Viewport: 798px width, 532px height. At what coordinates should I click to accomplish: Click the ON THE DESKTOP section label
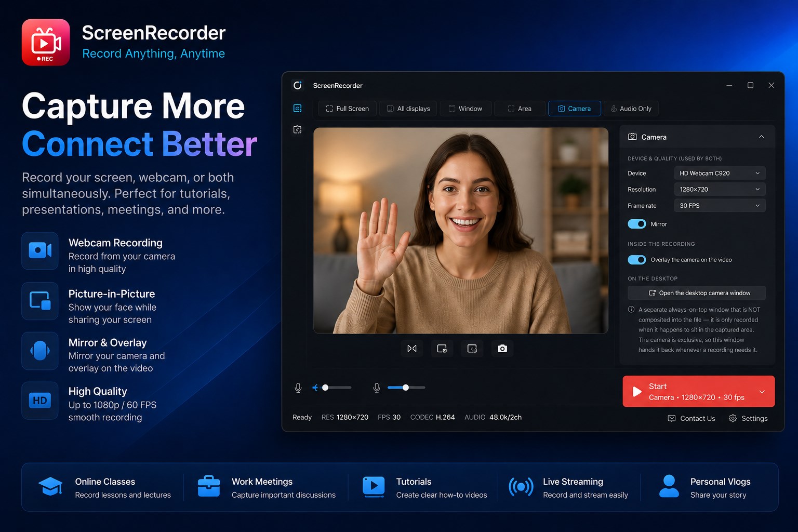click(x=653, y=278)
